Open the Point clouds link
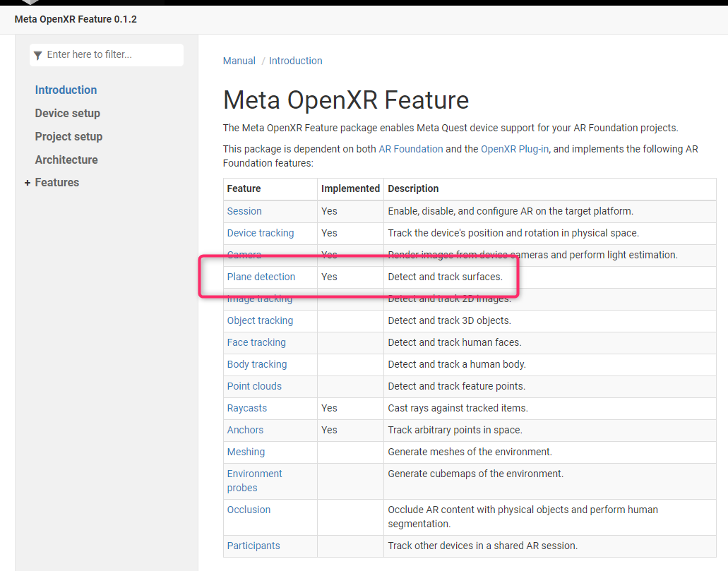The height and width of the screenshot is (571, 728). (254, 386)
